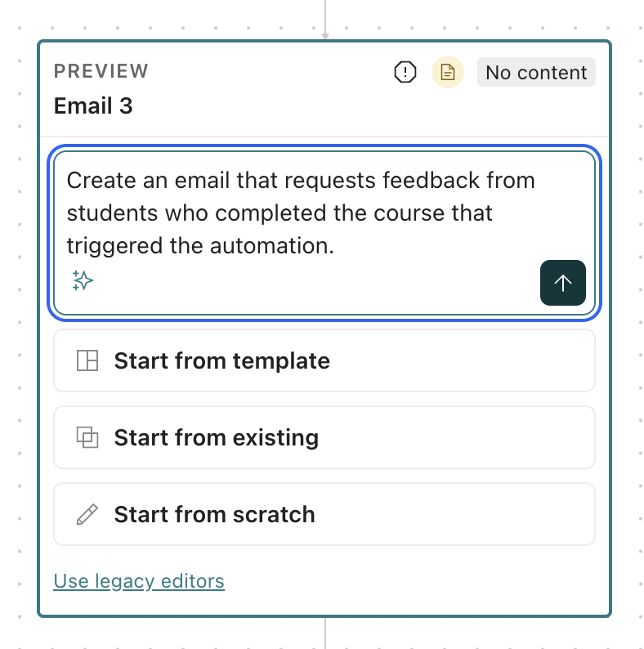Image resolution: width=644 pixels, height=649 pixels.
Task: Click the connector line below the card
Action: coord(325,633)
